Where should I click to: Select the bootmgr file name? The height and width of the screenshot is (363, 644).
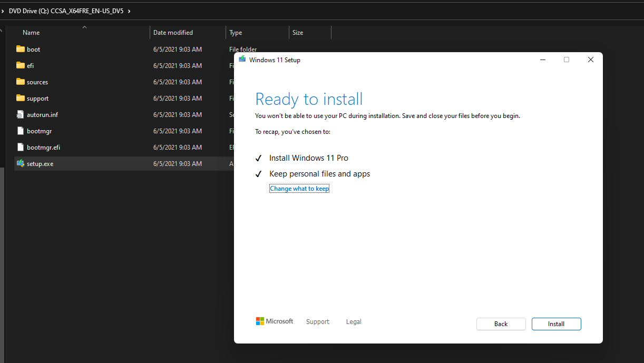[x=40, y=131]
